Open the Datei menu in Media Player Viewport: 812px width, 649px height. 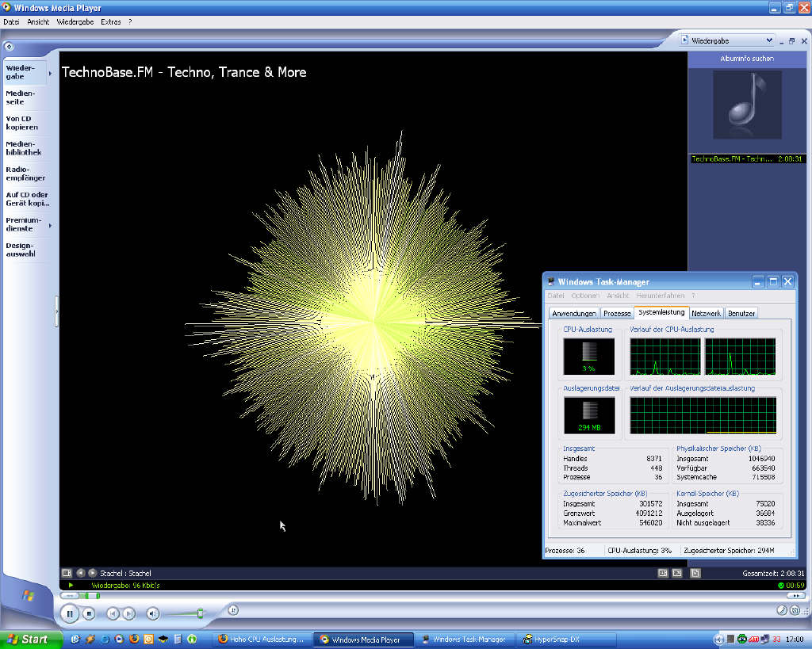pos(11,21)
